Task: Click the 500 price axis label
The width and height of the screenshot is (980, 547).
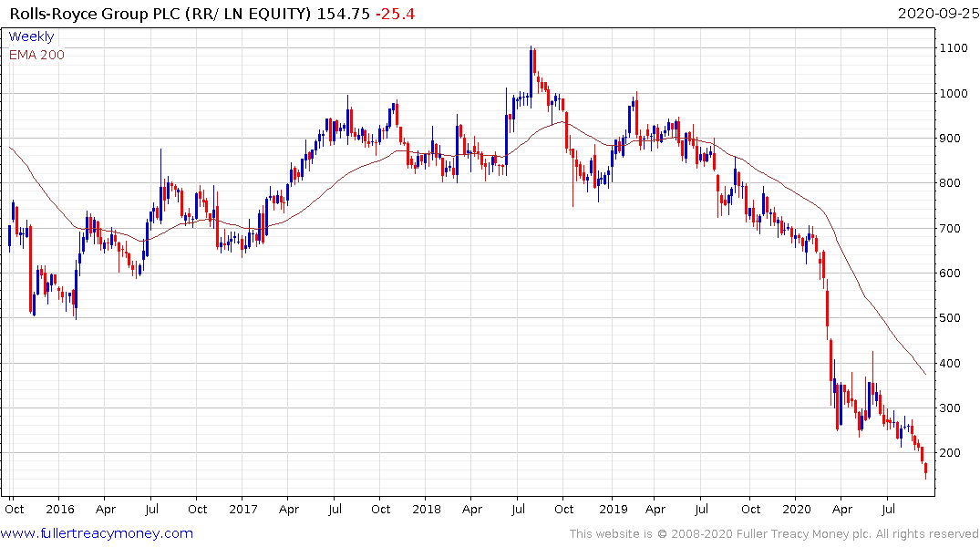Action: point(950,317)
